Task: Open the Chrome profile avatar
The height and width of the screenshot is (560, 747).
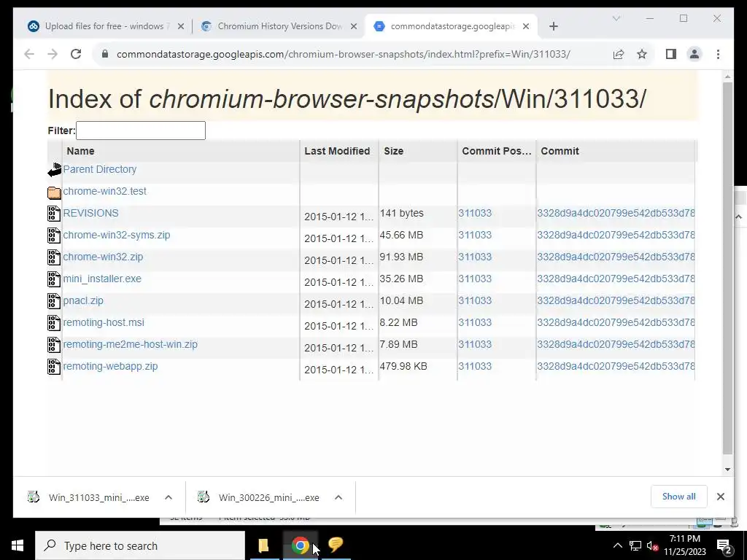Action: click(694, 54)
